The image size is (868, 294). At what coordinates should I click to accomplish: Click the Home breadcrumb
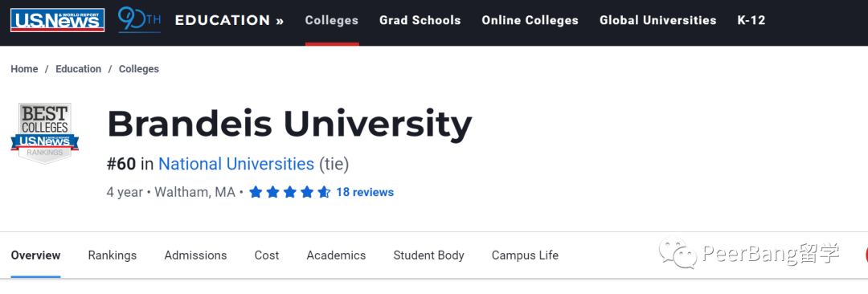pos(24,69)
